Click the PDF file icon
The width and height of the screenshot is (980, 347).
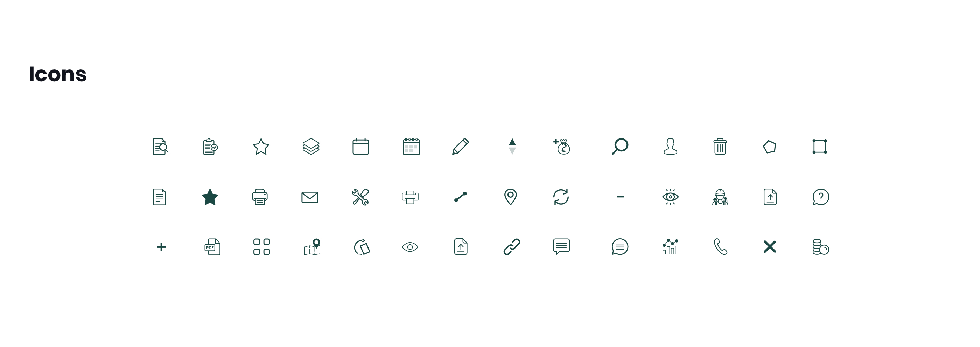(212, 247)
